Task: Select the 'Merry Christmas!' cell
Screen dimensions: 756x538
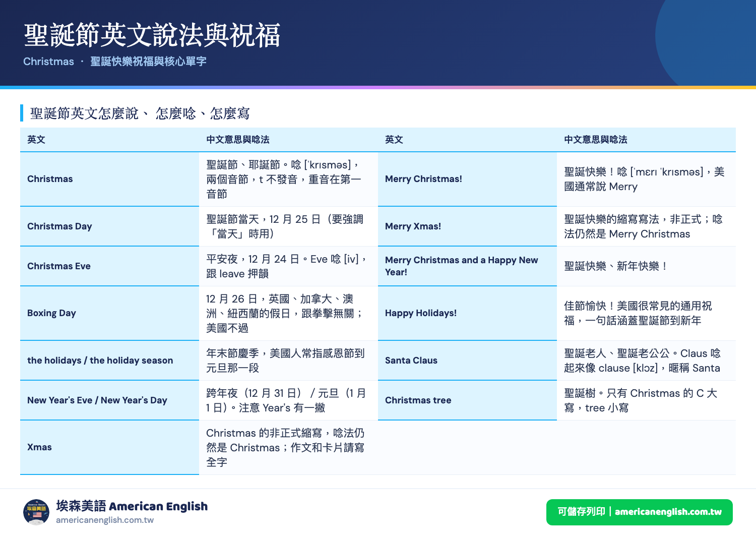Action: [x=467, y=179]
